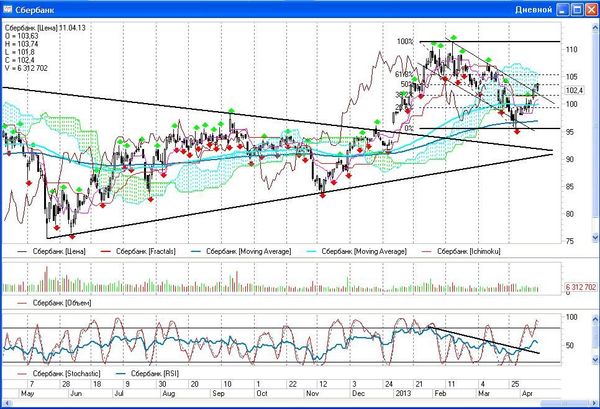Click the 105 price axis label

(571, 77)
